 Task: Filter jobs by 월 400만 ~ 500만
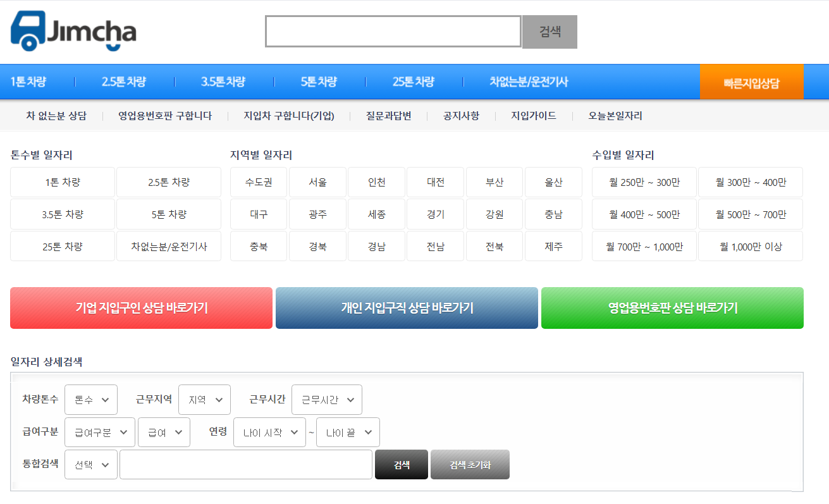[x=644, y=214]
